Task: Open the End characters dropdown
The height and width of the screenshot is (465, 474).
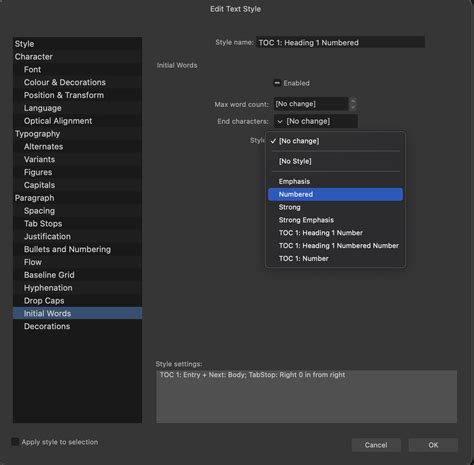Action: pos(316,121)
